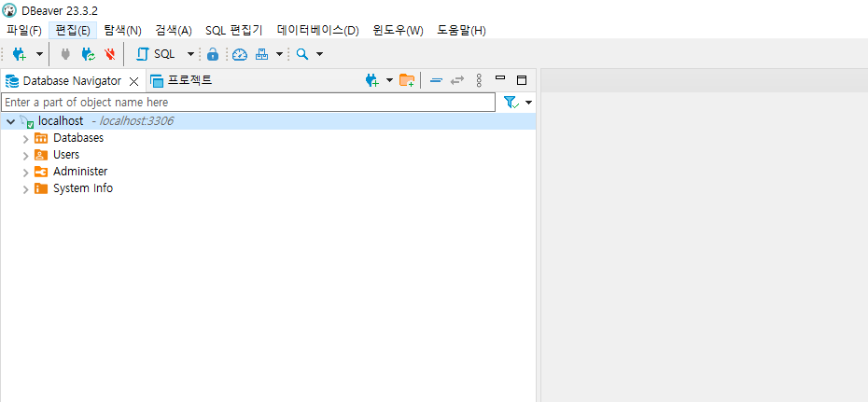868x402 pixels.
Task: Open the 검색(A) menu
Action: pyautogui.click(x=174, y=31)
